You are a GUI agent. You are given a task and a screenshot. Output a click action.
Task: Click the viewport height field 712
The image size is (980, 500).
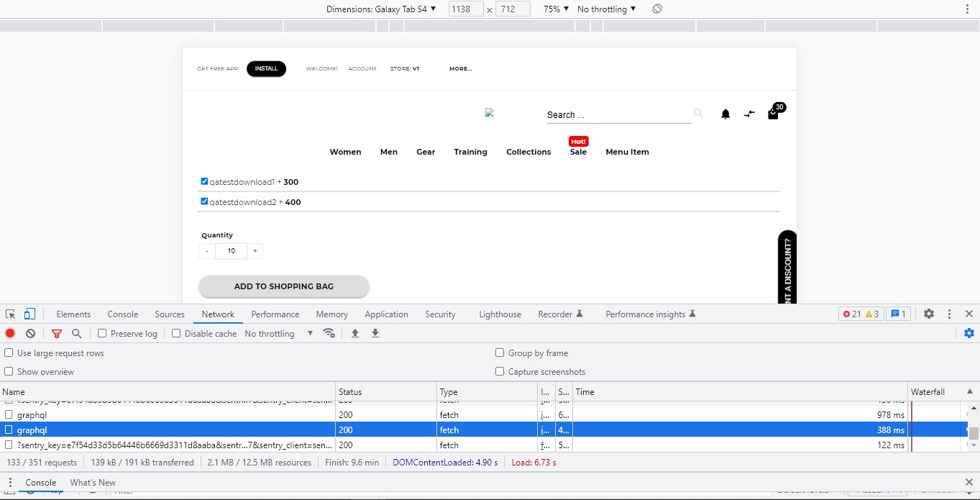pyautogui.click(x=513, y=9)
